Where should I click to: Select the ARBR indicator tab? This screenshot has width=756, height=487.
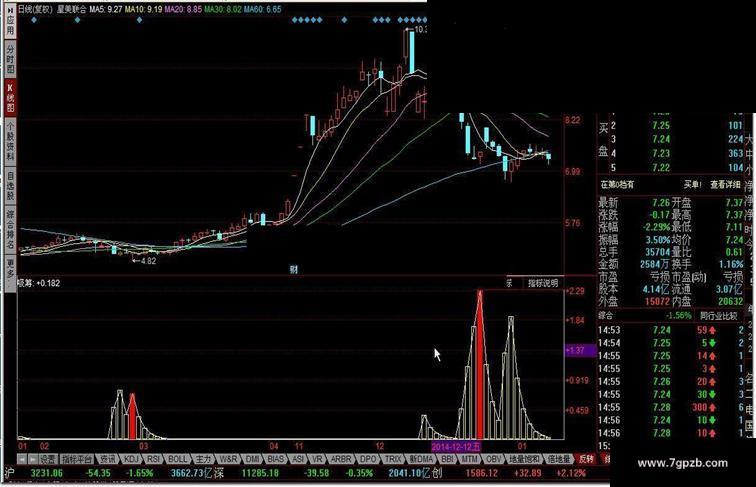point(341,459)
